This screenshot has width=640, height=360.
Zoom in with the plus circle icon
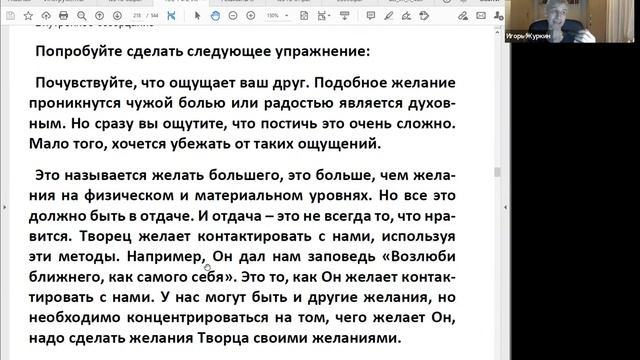[251, 16]
